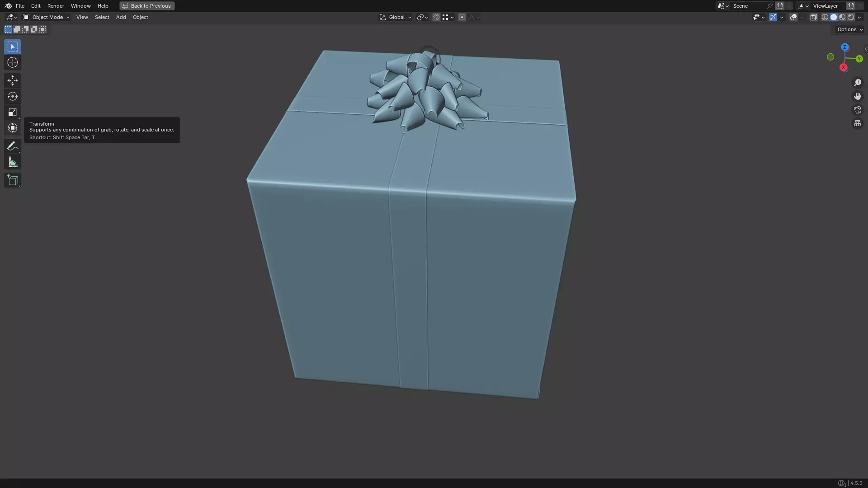Open the Object Mode dropdown

point(47,17)
